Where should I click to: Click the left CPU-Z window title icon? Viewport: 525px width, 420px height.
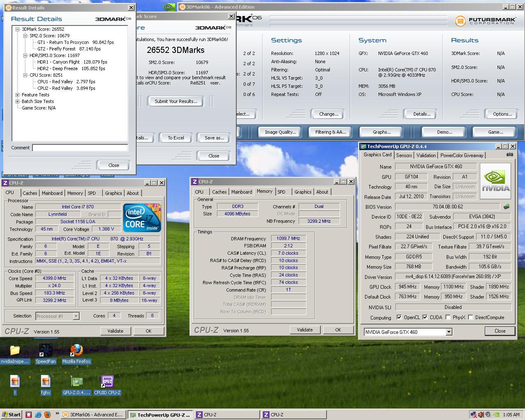pos(5,183)
